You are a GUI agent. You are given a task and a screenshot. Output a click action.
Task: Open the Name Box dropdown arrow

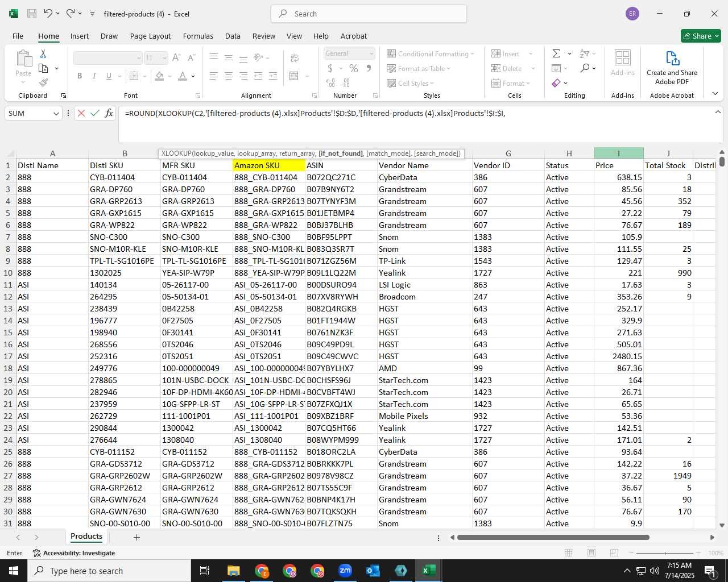tap(56, 114)
